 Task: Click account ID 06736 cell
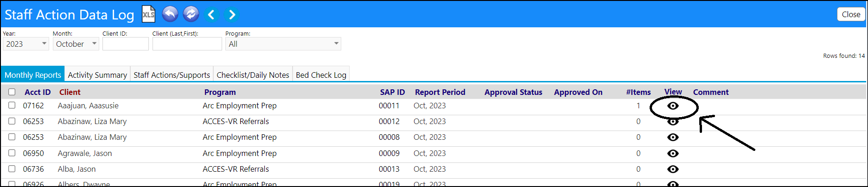pyautogui.click(x=33, y=169)
